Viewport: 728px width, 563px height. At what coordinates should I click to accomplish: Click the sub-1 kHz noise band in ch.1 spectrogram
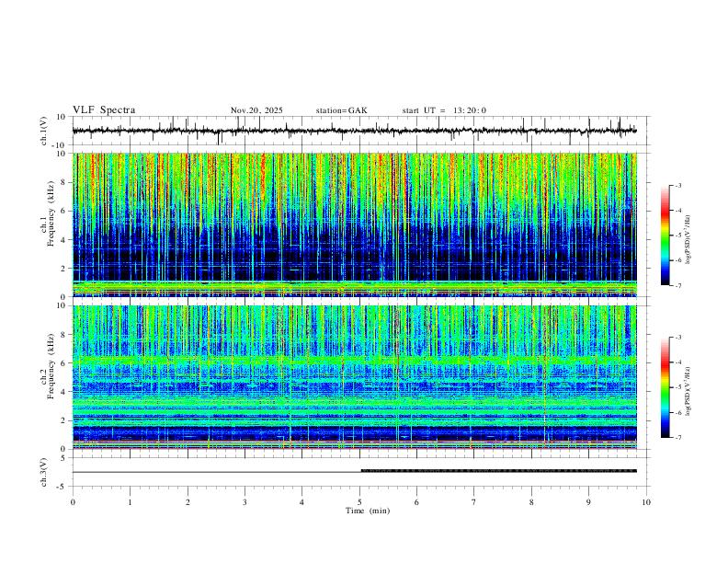point(354,288)
